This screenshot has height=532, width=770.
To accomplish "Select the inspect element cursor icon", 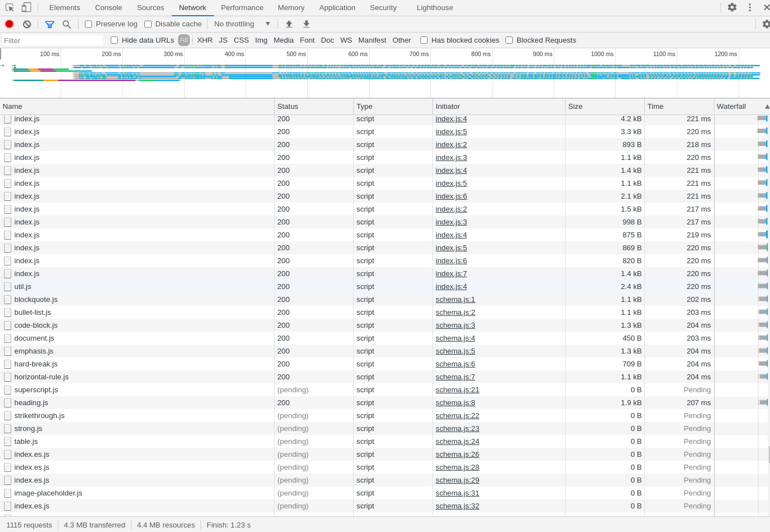I will [9, 7].
